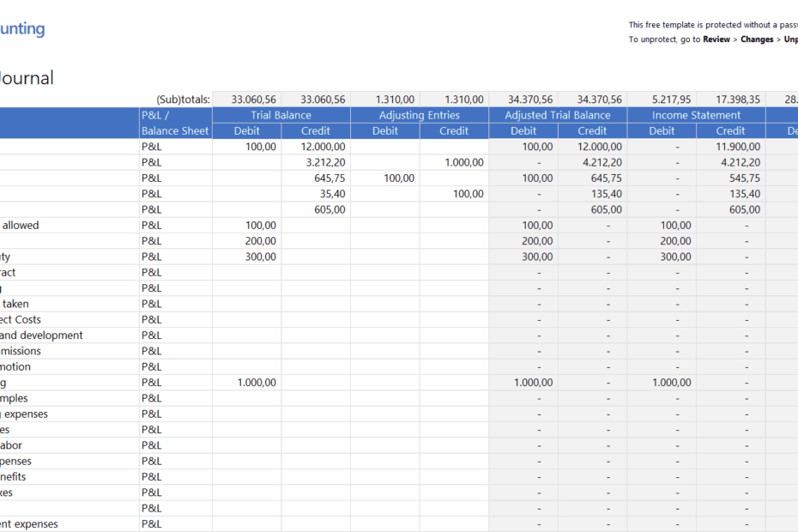Screen dimensions: 798x532
Task: Click the Adjusted Trial Balance header cell
Action: pyautogui.click(x=557, y=114)
